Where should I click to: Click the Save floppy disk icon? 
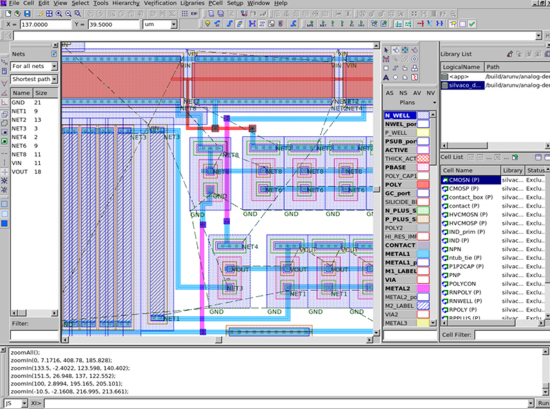tap(27, 14)
